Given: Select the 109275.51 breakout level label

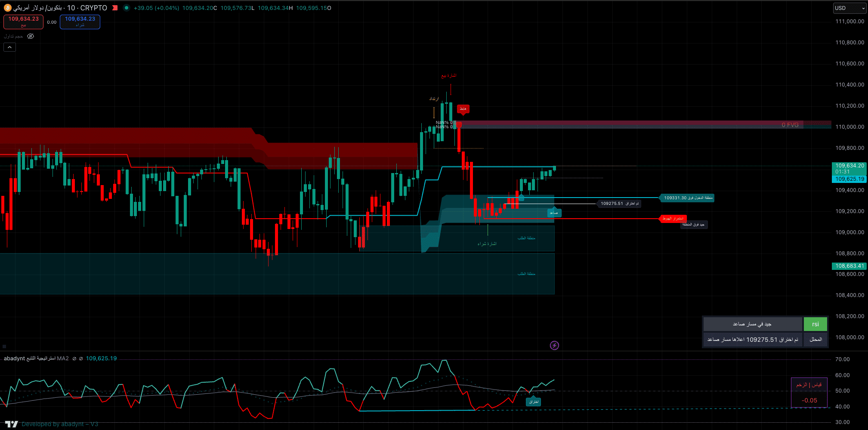Looking at the screenshot, I should point(619,204).
